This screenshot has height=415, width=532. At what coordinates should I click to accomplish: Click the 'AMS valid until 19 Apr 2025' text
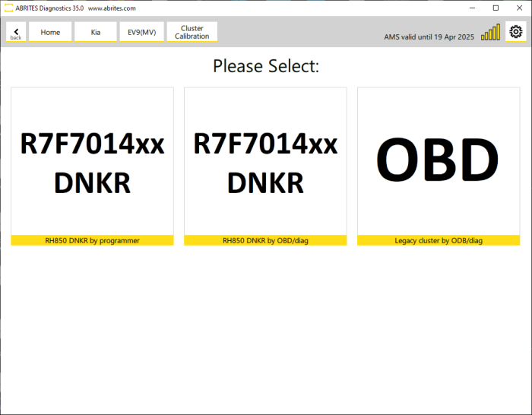point(429,36)
